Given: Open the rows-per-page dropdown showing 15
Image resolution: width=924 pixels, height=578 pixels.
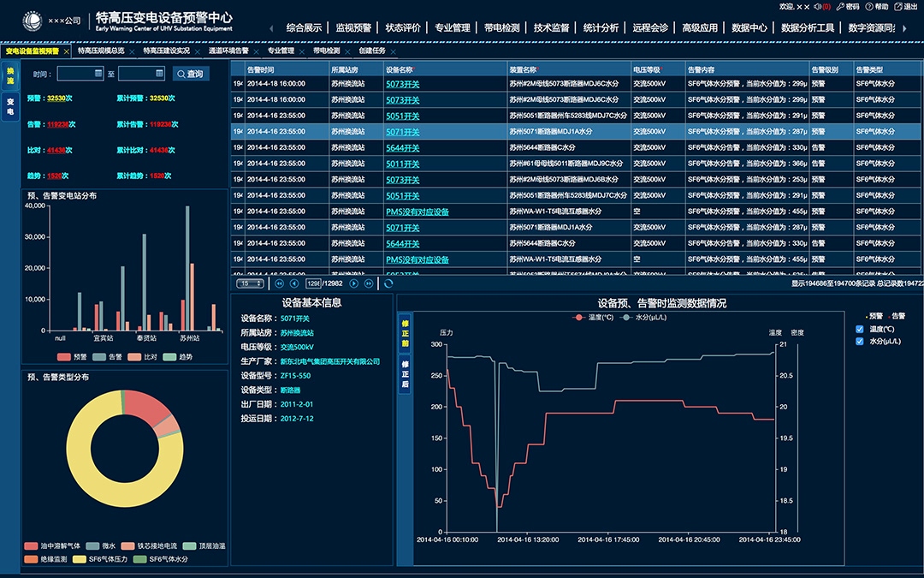Looking at the screenshot, I should click(250, 283).
